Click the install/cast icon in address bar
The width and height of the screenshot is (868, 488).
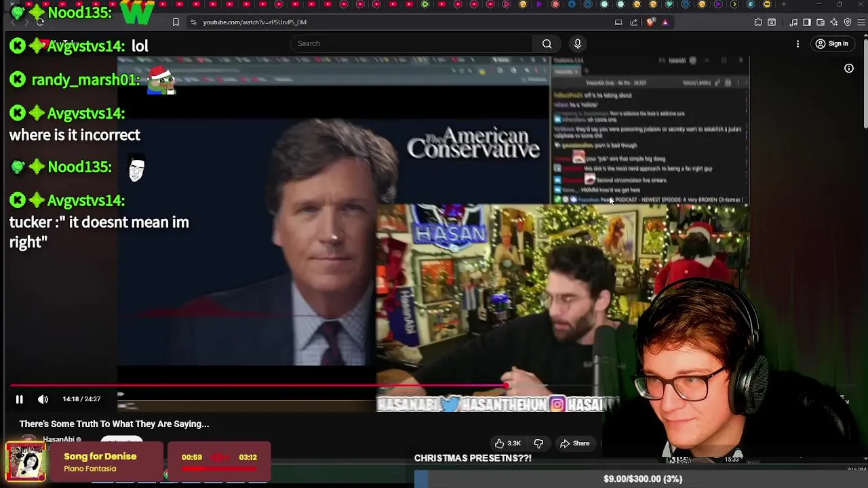click(x=618, y=22)
